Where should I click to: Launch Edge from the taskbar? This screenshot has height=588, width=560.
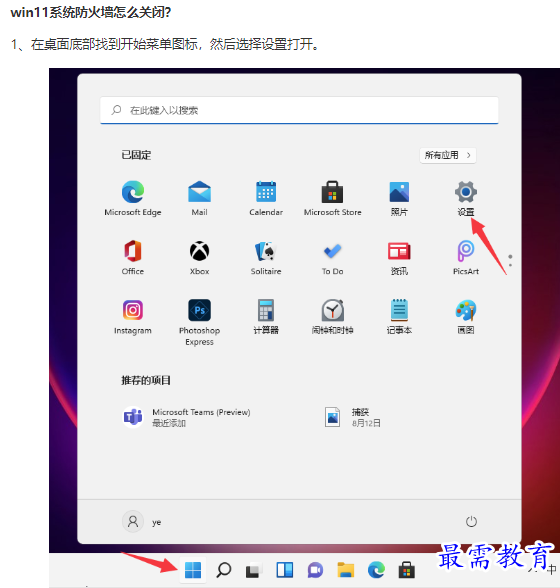[x=376, y=570]
